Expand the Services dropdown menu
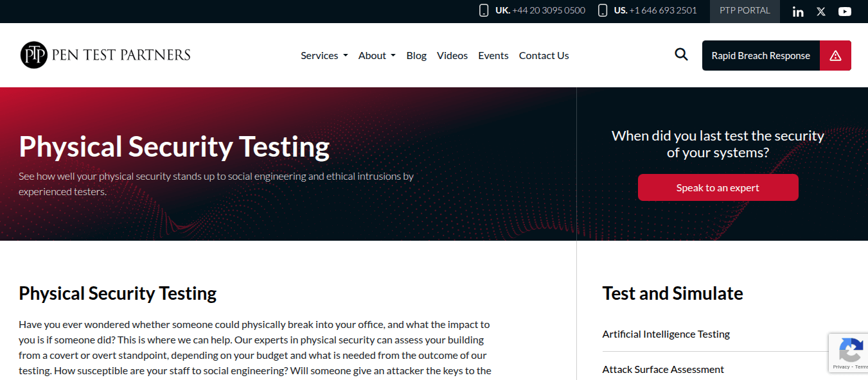The height and width of the screenshot is (380, 868). [x=324, y=55]
